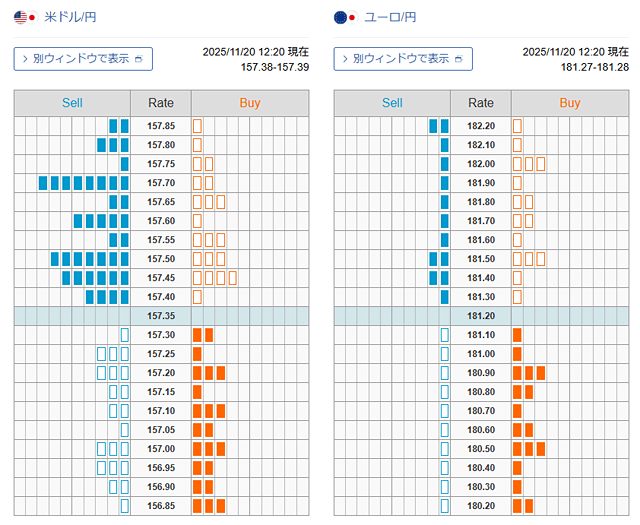The height and width of the screenshot is (525, 640).
Task: Click the 180.90 rate cell
Action: pos(481,373)
